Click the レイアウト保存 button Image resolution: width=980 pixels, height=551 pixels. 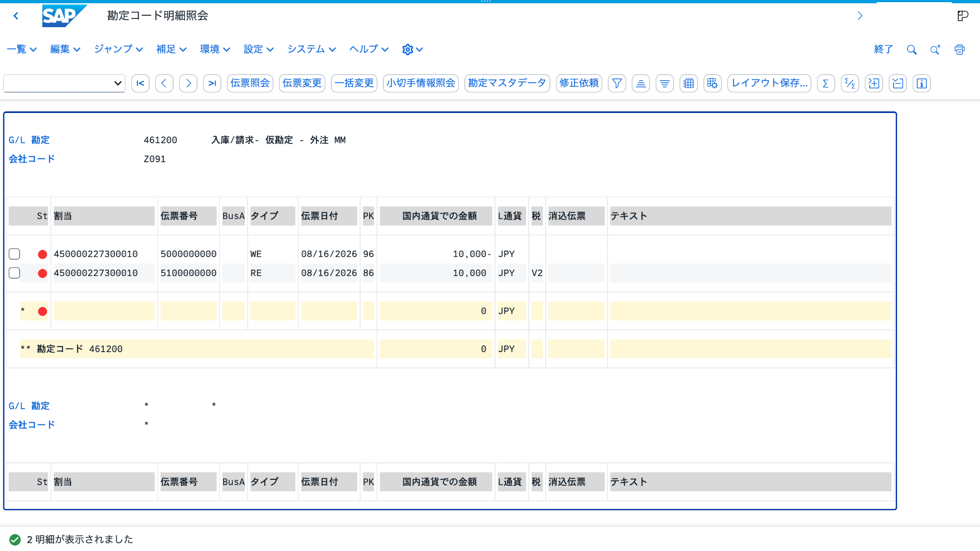pyautogui.click(x=769, y=83)
